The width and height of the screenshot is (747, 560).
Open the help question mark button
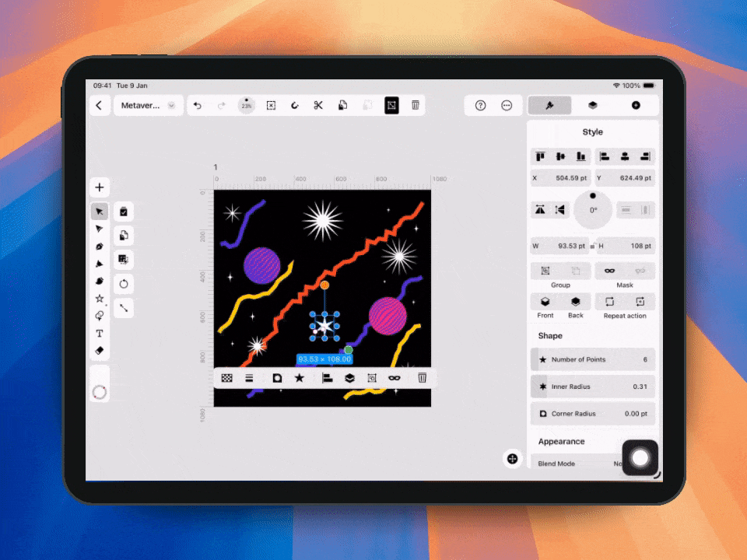480,105
